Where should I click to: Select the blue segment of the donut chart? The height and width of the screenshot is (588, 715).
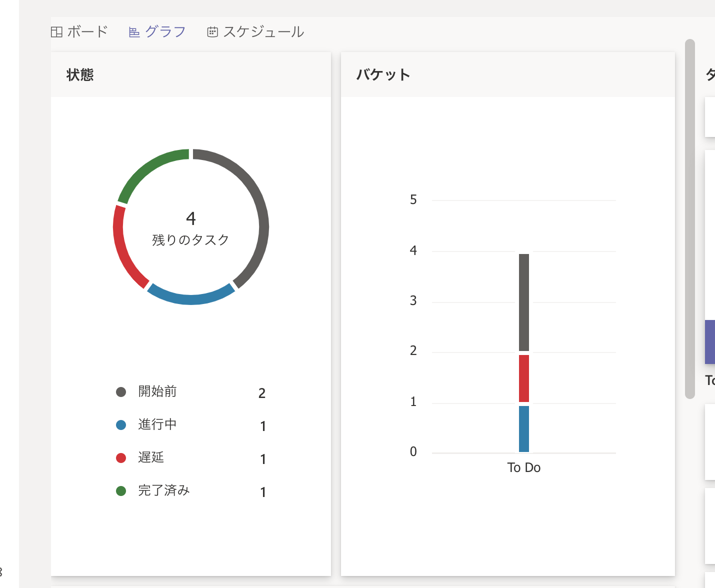click(191, 299)
